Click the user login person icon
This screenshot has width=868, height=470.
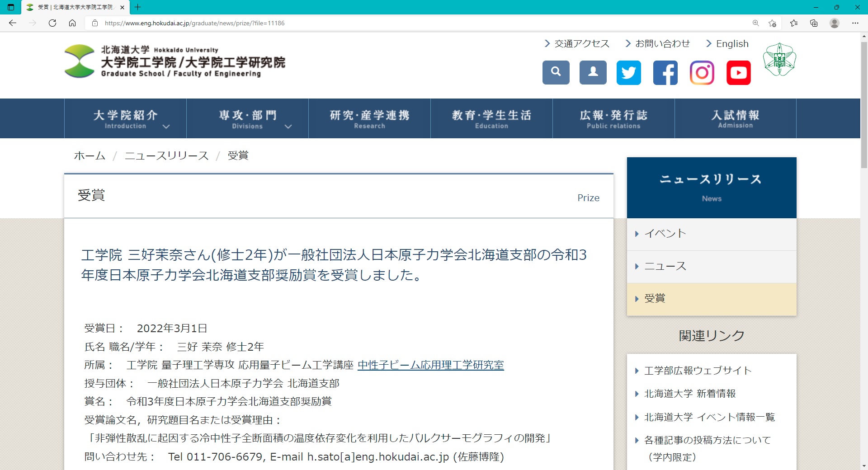point(593,72)
